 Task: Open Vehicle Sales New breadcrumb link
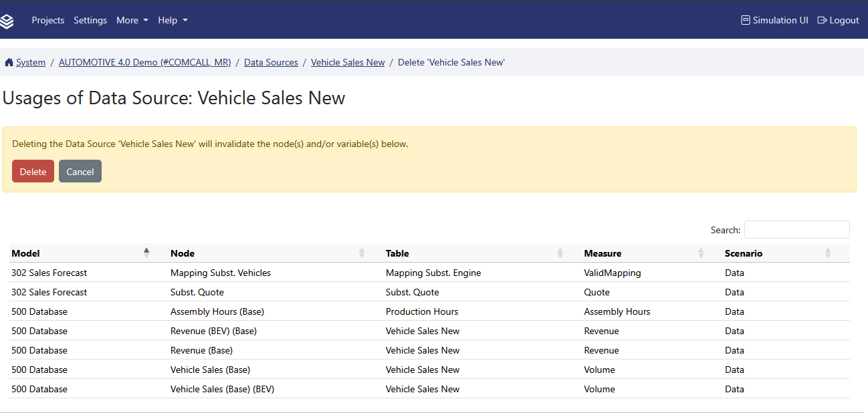point(348,62)
